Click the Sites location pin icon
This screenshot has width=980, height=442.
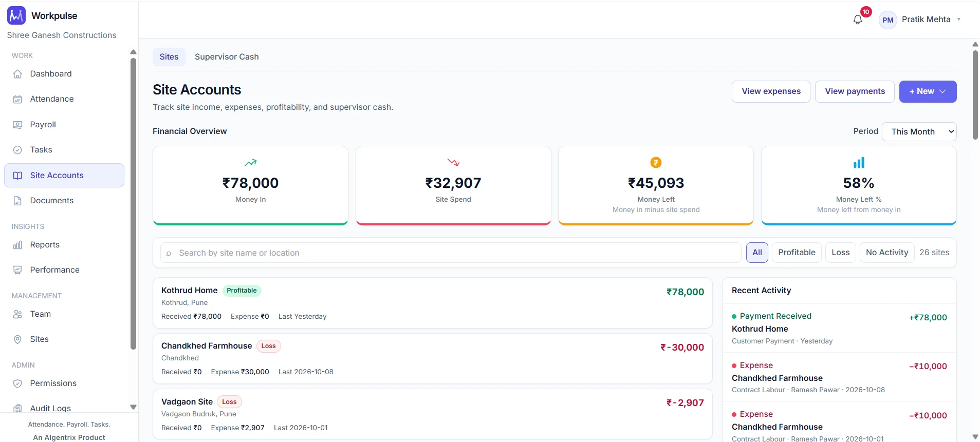[17, 339]
